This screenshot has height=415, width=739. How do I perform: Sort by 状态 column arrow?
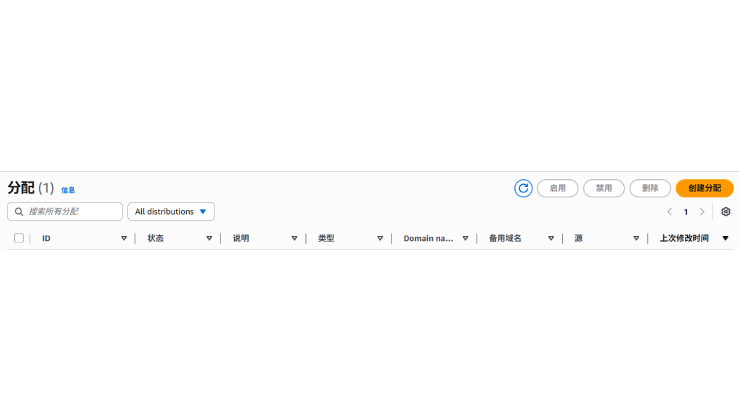pyautogui.click(x=209, y=238)
